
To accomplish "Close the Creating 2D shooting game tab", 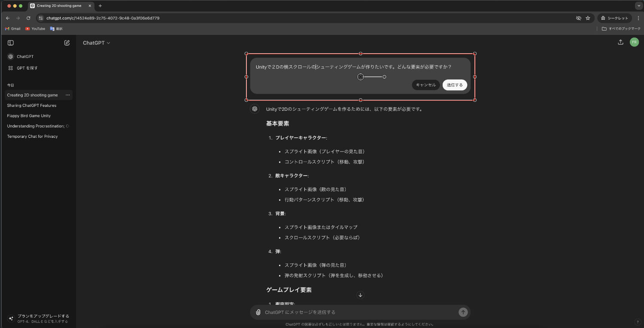I will coord(90,6).
